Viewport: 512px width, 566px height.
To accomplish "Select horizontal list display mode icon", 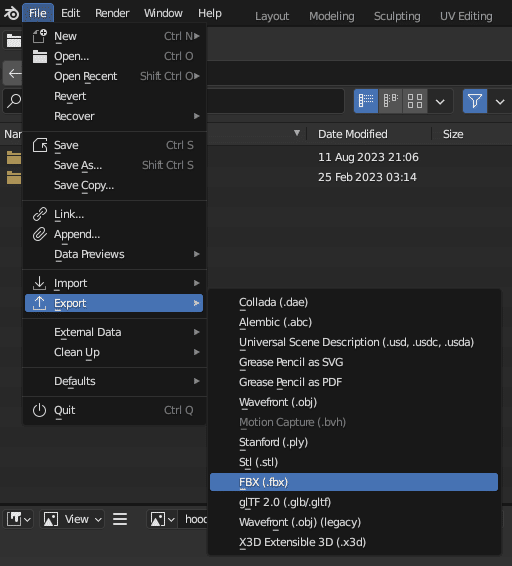I will point(390,101).
